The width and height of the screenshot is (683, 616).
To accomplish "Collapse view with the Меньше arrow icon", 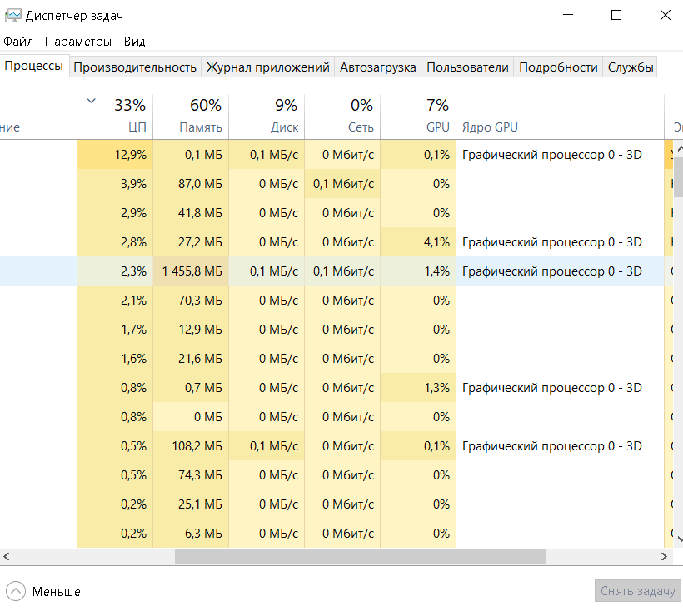I will [x=16, y=591].
